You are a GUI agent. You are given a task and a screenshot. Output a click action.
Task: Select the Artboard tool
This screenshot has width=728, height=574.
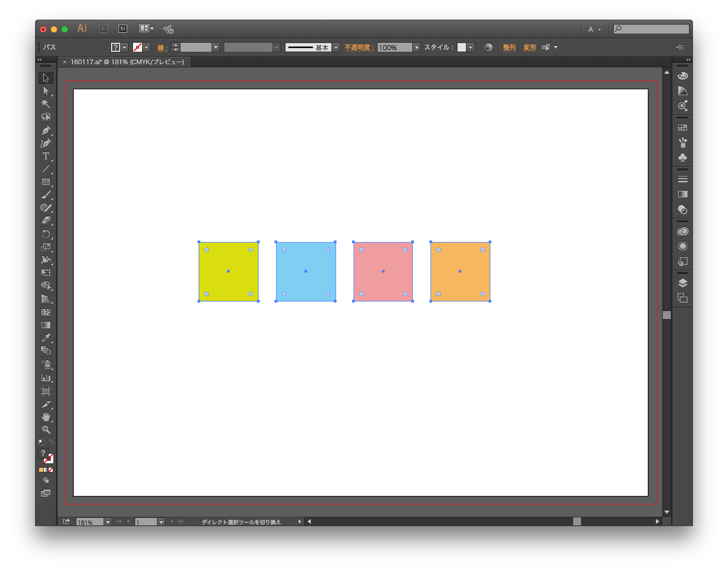46,391
